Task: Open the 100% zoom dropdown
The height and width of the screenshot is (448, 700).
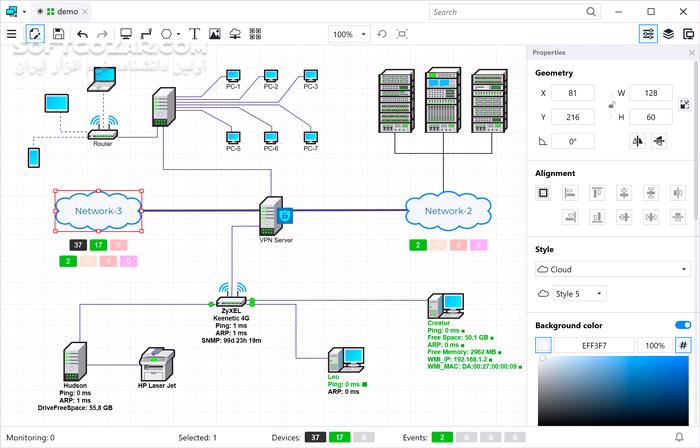Action: pos(350,34)
